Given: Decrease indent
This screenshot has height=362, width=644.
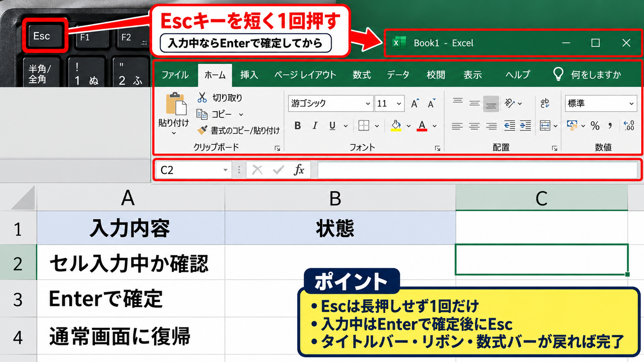Looking at the screenshot, I should pos(510,126).
